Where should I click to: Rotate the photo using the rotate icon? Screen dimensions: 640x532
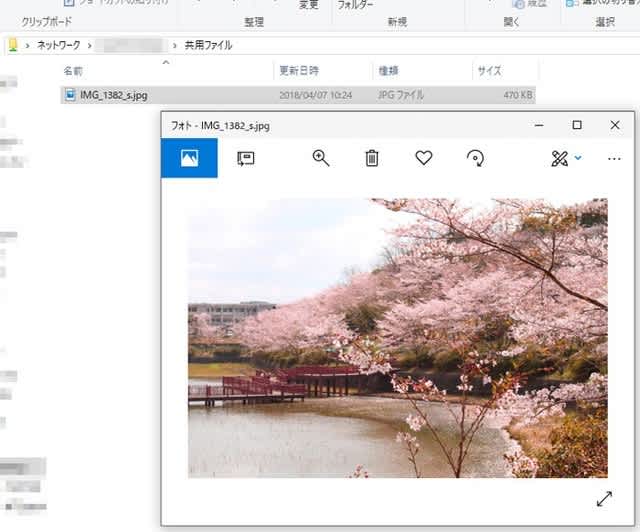476,158
